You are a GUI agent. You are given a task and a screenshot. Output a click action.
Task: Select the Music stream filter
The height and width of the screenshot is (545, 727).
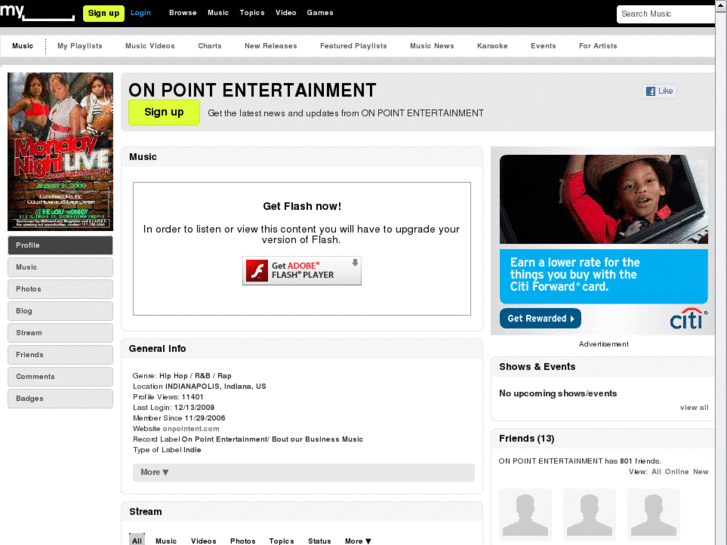[166, 541]
